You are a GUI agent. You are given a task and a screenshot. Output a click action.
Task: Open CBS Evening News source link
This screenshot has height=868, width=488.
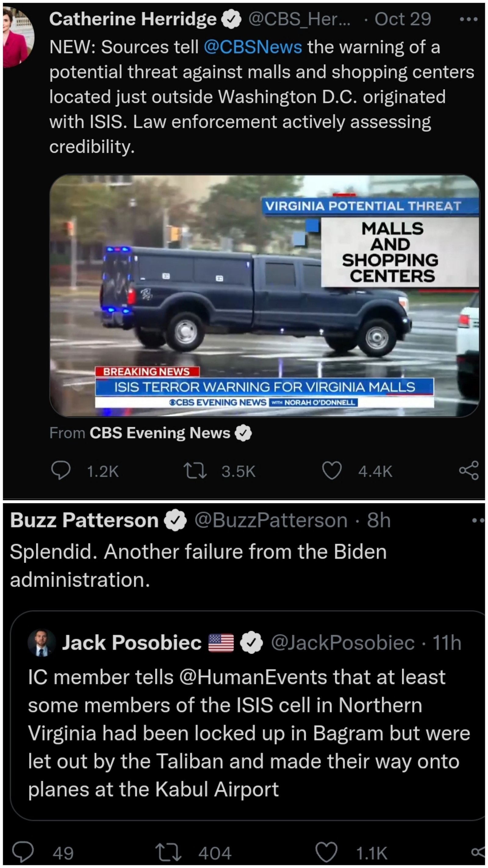coord(160,433)
